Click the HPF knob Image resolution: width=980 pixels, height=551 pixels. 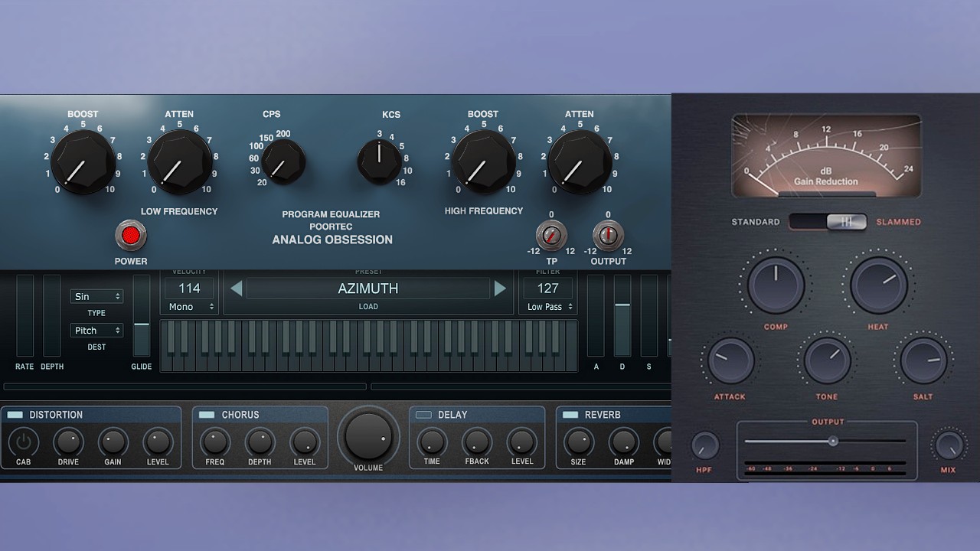pyautogui.click(x=704, y=446)
